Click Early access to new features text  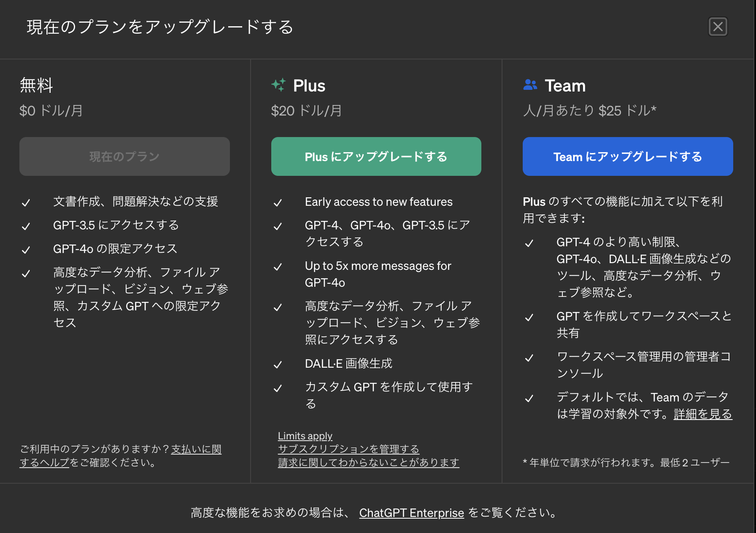378,202
